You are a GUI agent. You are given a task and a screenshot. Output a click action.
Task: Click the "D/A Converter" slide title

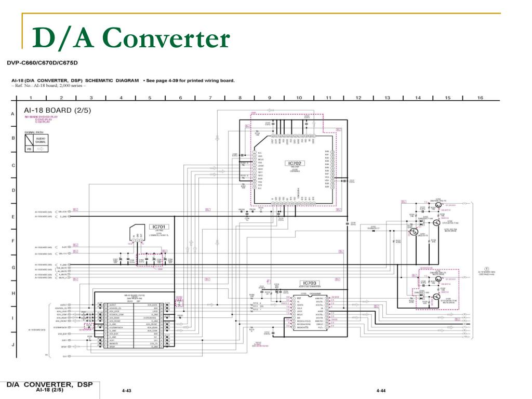click(x=131, y=37)
